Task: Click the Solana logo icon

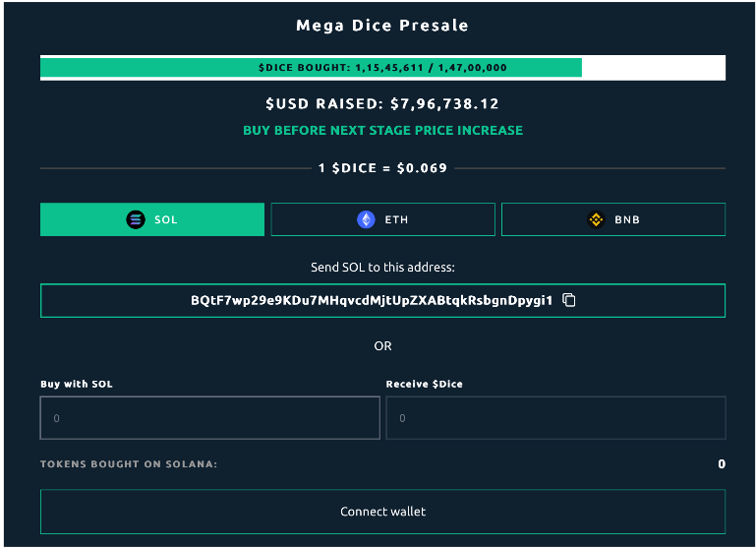Action: point(136,219)
